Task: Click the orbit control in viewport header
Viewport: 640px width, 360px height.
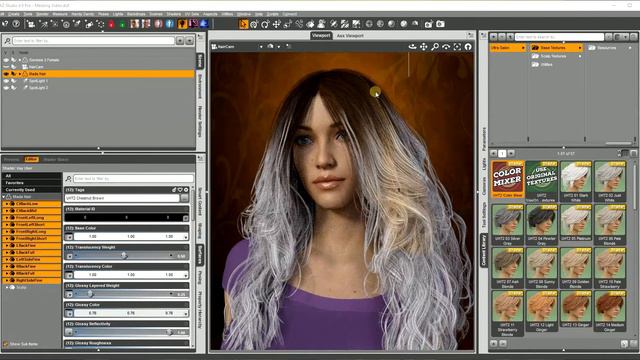Action: click(x=412, y=47)
